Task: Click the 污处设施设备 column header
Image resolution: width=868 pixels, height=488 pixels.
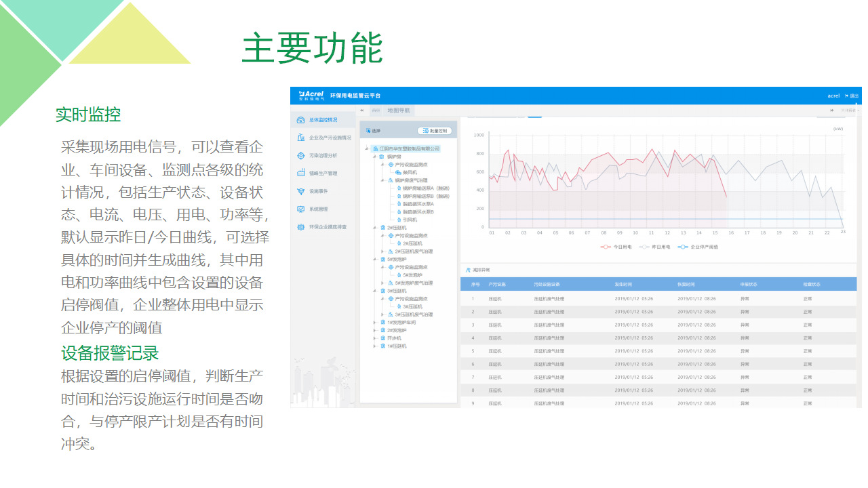Action: (x=548, y=284)
